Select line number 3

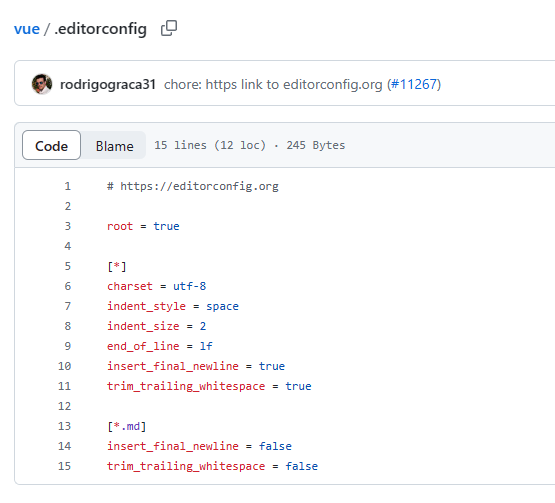point(67,226)
